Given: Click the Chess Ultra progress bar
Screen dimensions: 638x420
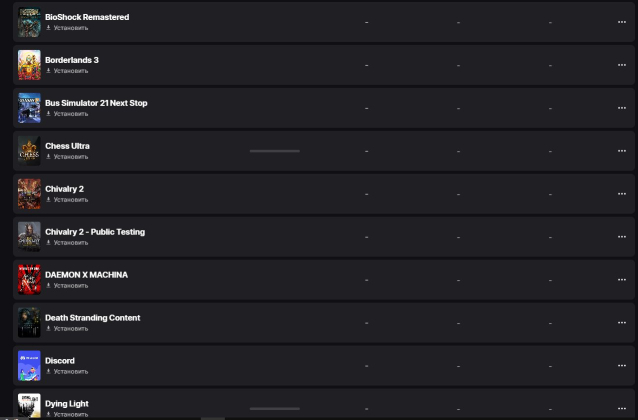Looking at the screenshot, I should (x=274, y=151).
